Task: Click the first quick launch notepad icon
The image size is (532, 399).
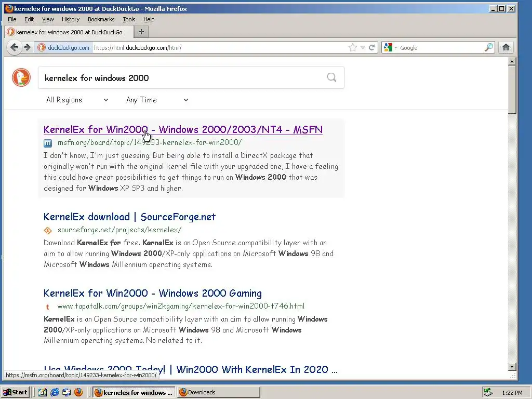Action: [x=43, y=392]
